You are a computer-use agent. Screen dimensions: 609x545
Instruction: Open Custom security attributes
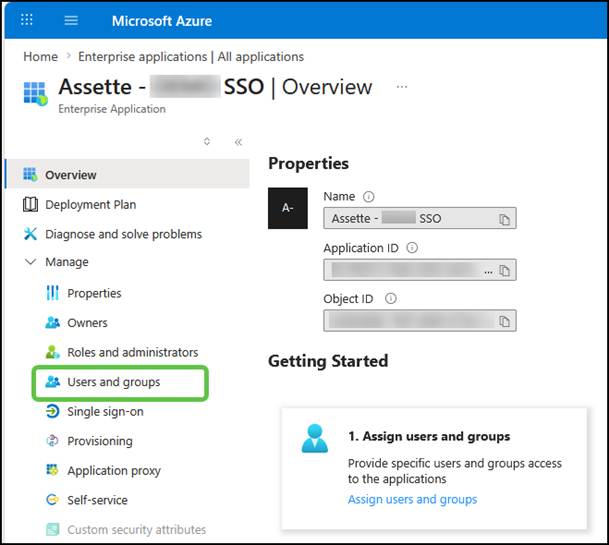pyautogui.click(x=136, y=529)
